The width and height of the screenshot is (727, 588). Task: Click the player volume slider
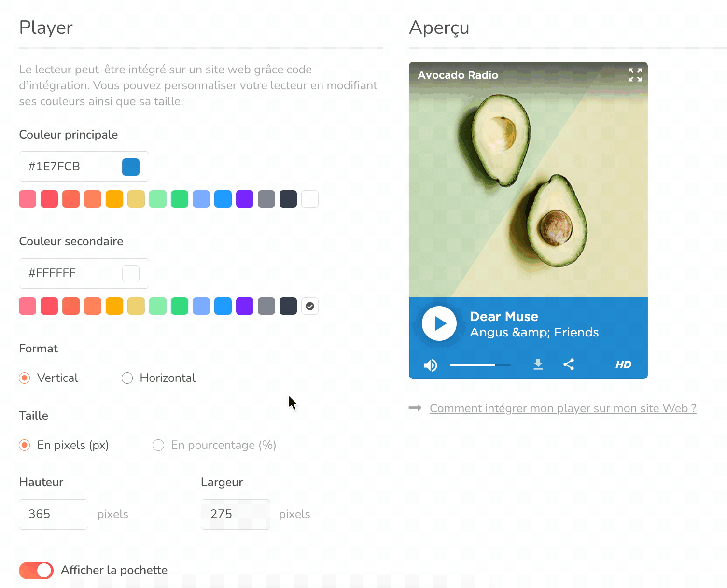480,365
